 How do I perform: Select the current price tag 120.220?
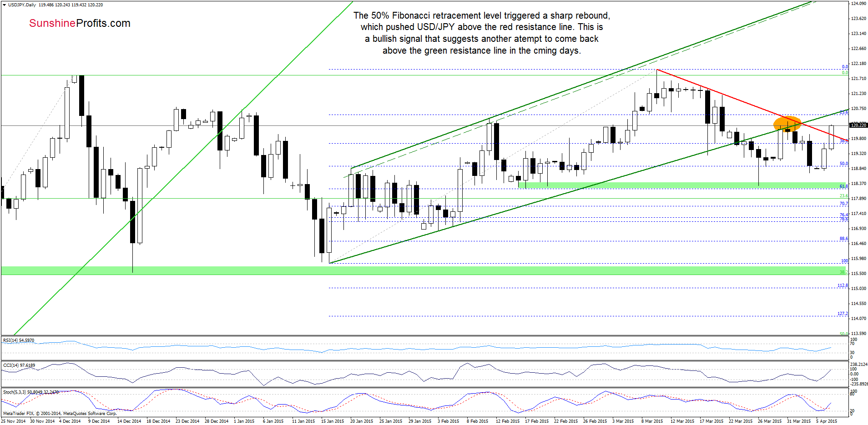click(858, 125)
